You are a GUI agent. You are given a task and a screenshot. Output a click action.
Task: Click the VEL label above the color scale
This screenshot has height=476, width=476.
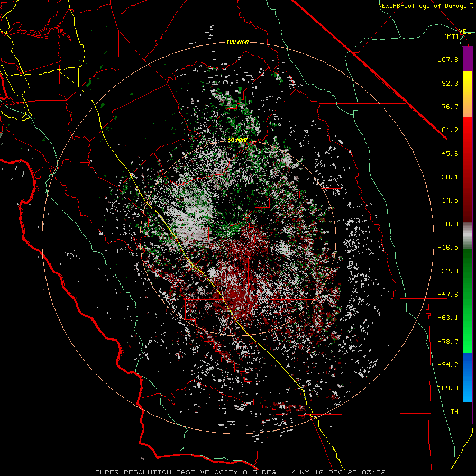click(464, 32)
